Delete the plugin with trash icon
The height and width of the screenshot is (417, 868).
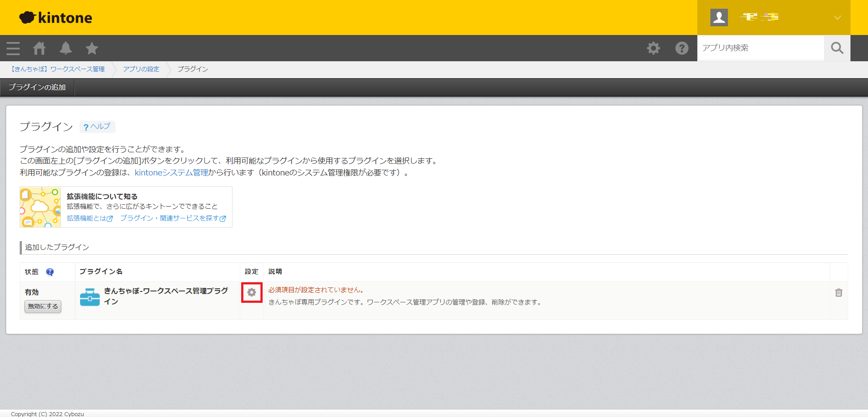838,292
